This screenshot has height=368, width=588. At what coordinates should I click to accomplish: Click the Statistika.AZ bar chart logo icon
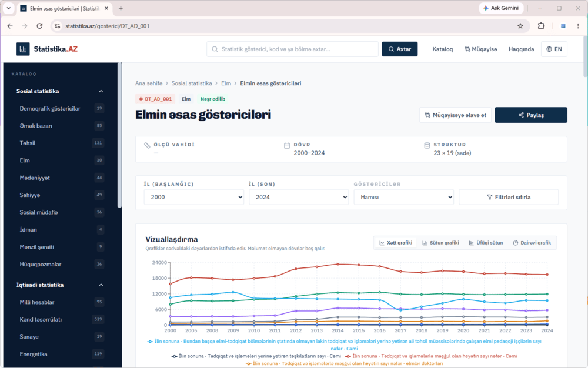click(x=23, y=49)
